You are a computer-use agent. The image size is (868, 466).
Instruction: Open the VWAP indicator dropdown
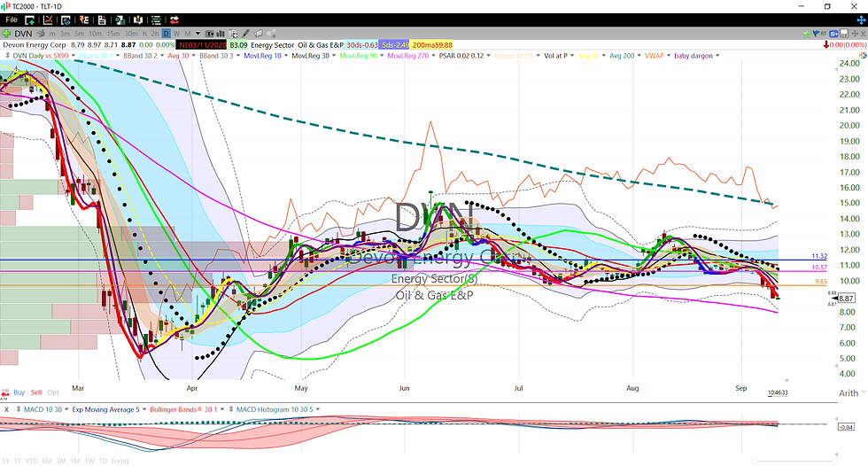click(x=668, y=56)
